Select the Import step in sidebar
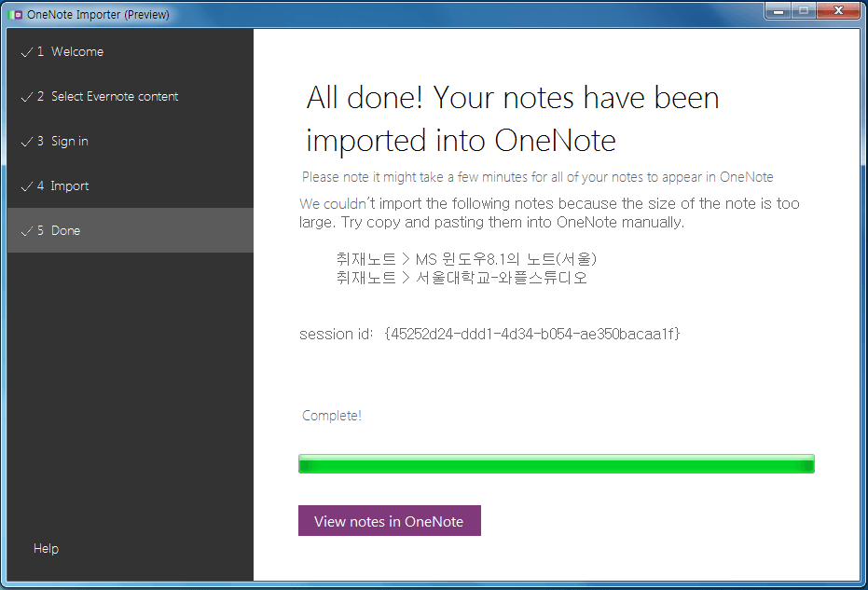The height and width of the screenshot is (590, 868). (x=70, y=186)
